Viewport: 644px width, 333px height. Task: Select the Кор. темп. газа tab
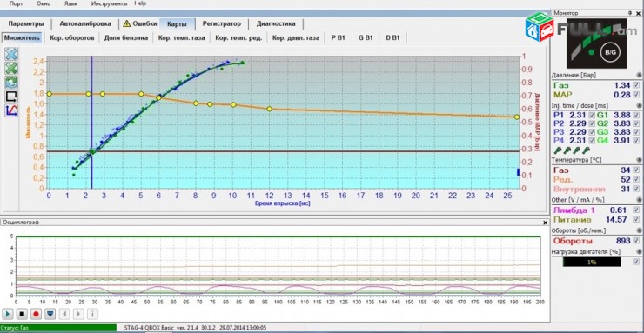pyautogui.click(x=182, y=37)
